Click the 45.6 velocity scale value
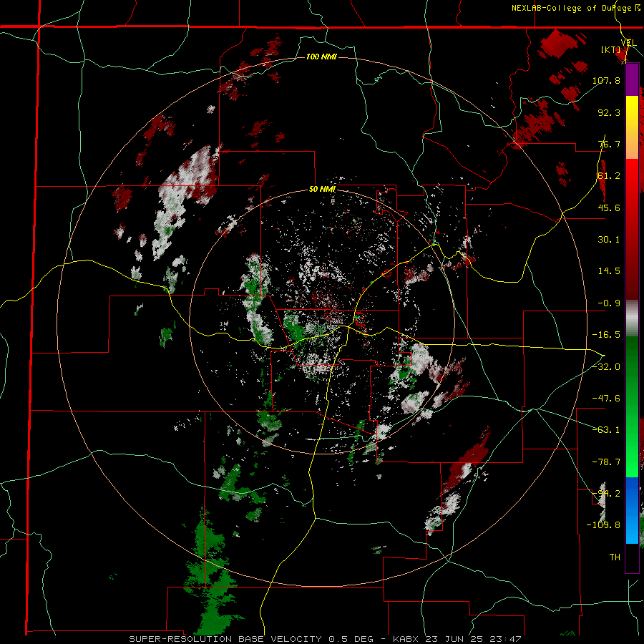 609,208
